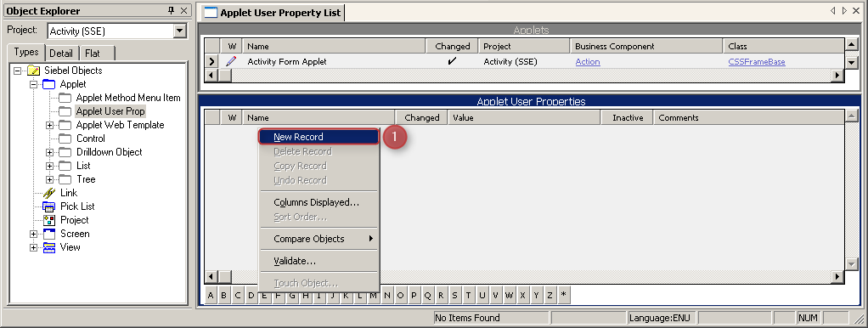Image resolution: width=868 pixels, height=328 pixels.
Task: Open the Action business component link
Action: coord(588,61)
